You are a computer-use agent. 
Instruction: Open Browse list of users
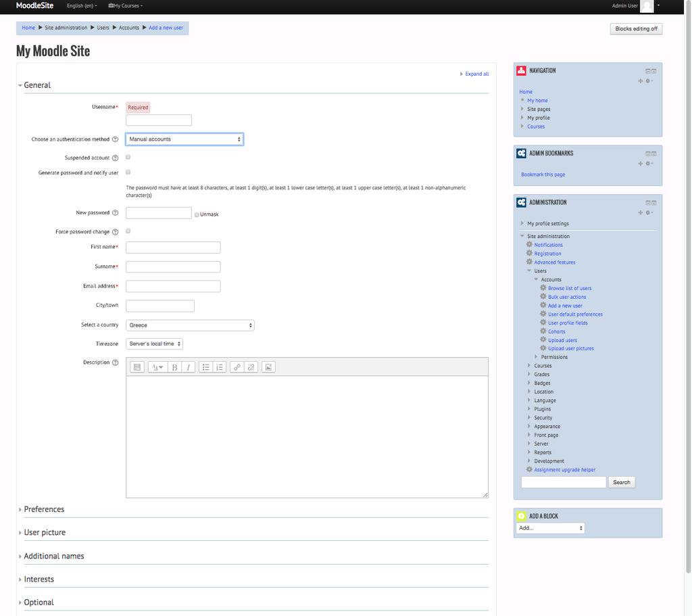(x=569, y=288)
